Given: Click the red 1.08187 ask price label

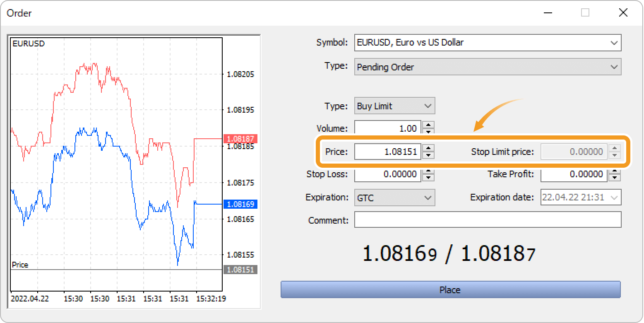Looking at the screenshot, I should point(240,139).
